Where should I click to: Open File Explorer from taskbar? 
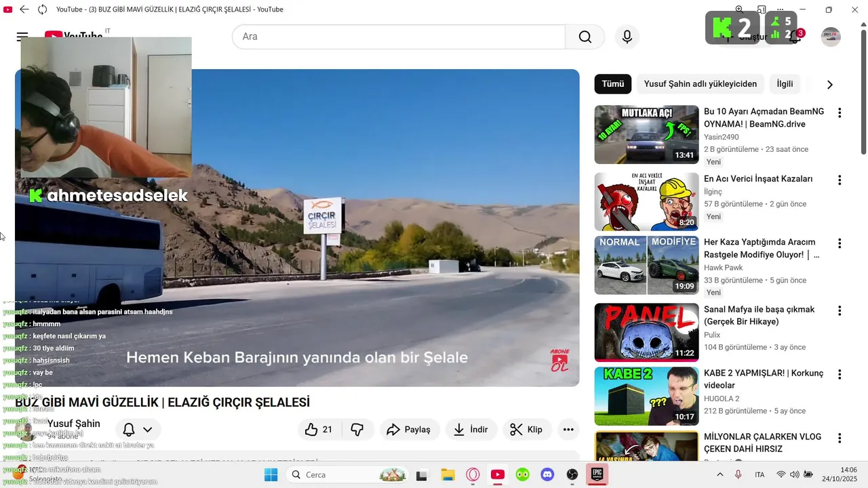[448, 474]
